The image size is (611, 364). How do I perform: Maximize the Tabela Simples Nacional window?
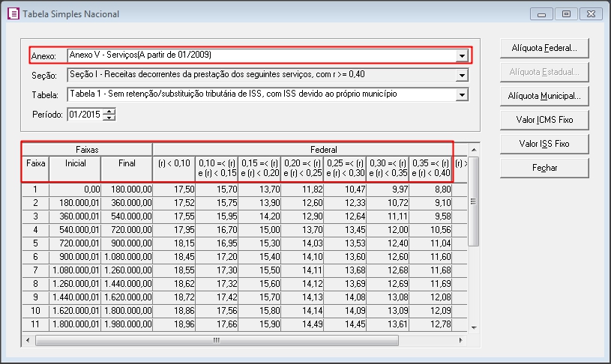(x=566, y=14)
